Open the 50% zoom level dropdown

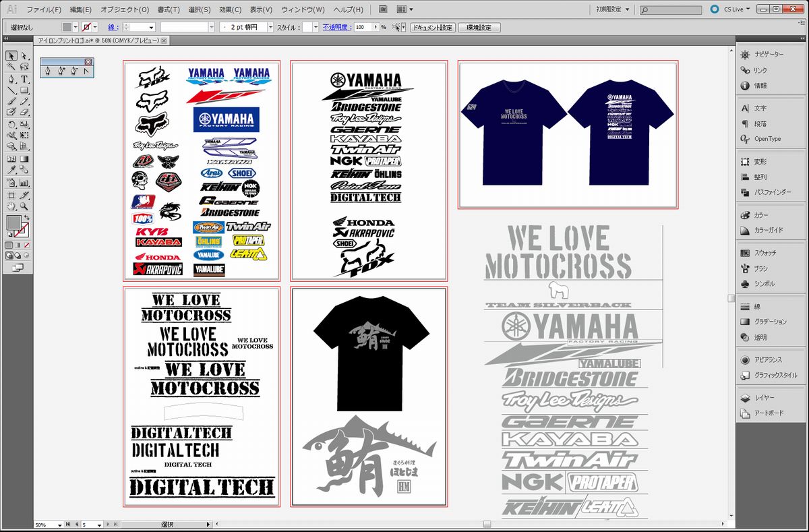[60, 524]
